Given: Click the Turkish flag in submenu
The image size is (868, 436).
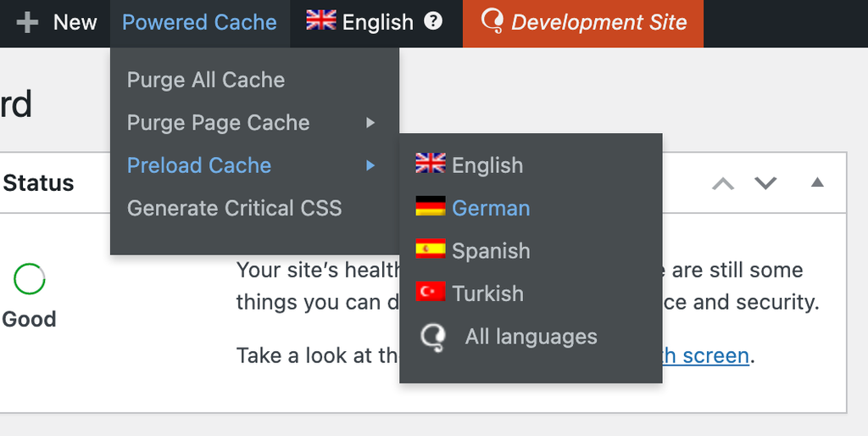Looking at the screenshot, I should click(430, 292).
